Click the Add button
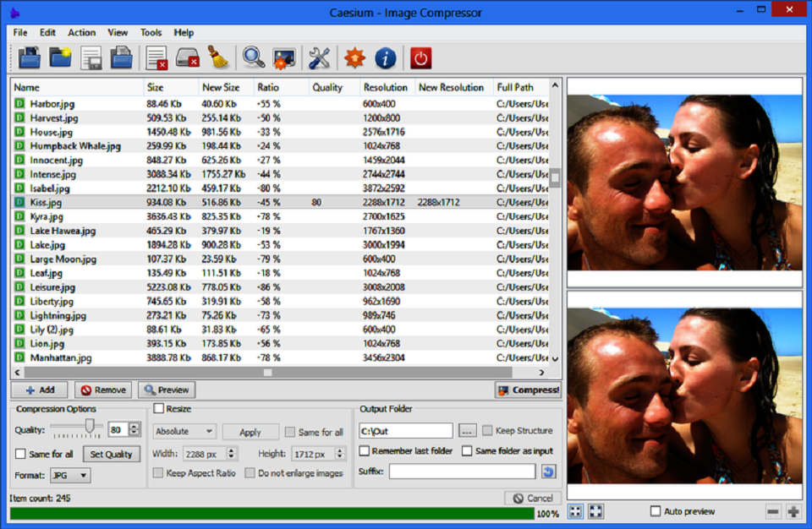The image size is (812, 529). click(40, 390)
